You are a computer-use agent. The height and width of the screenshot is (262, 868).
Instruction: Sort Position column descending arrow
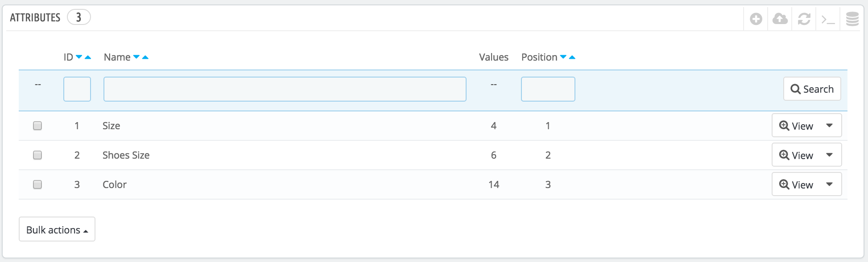pos(563,57)
